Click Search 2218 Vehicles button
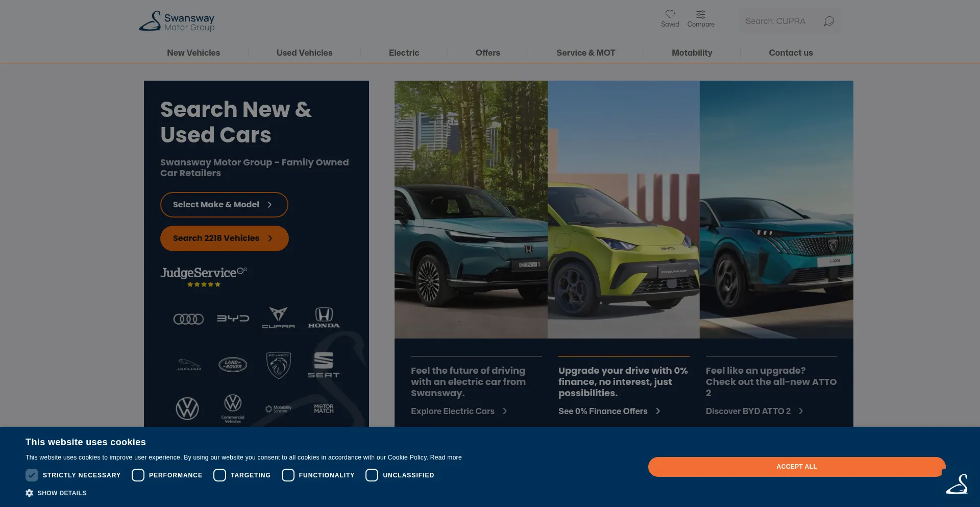This screenshot has width=980, height=507. pyautogui.click(x=224, y=238)
